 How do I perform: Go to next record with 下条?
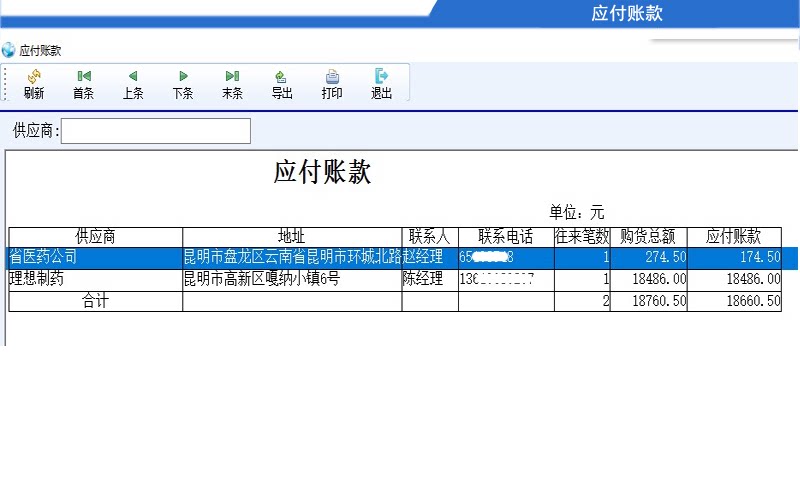183,84
